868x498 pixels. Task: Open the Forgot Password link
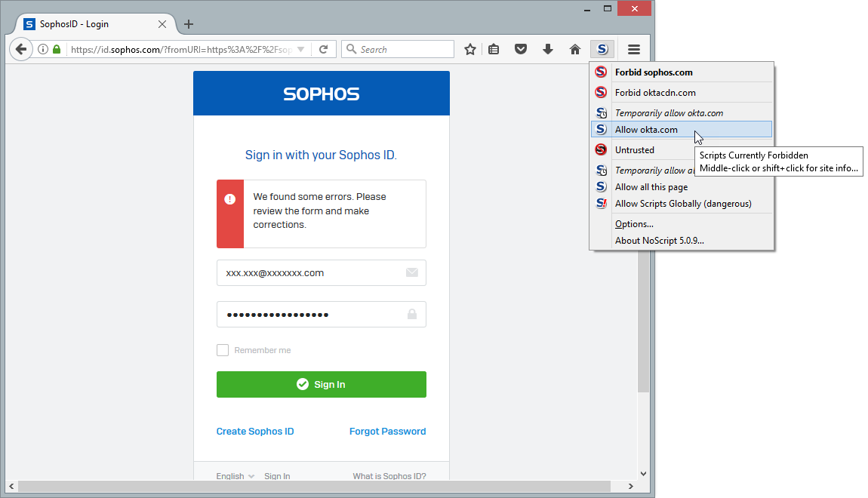387,431
